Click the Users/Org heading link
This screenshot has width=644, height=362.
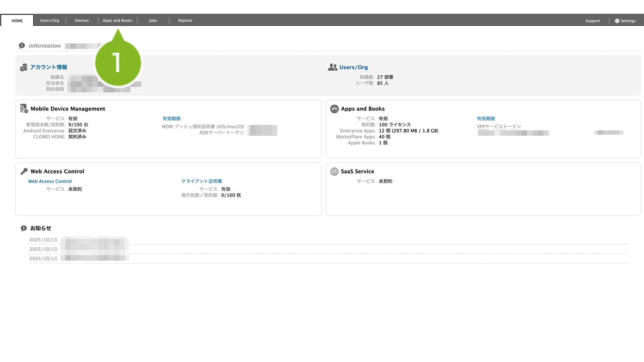[x=353, y=67]
